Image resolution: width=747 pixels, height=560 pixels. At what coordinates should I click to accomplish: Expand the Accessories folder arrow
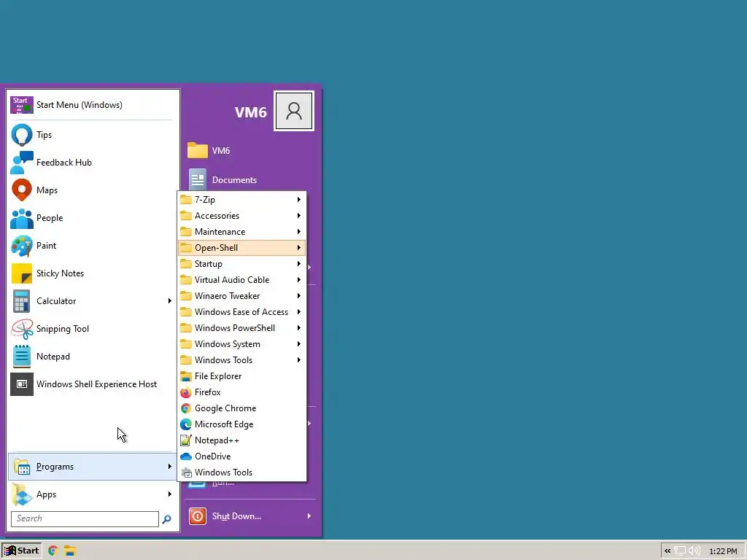tap(298, 216)
